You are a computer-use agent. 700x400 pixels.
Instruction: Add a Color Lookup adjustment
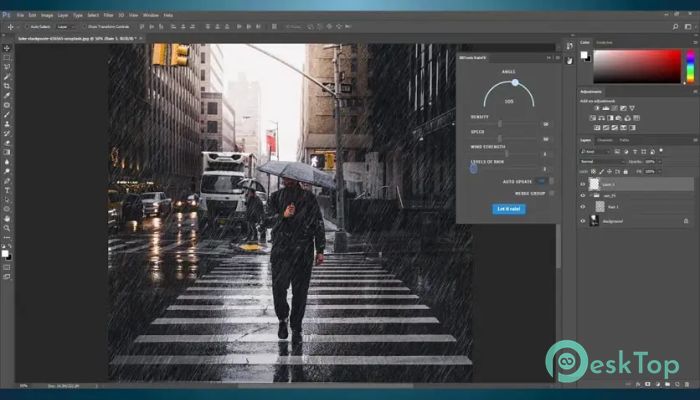(636, 118)
